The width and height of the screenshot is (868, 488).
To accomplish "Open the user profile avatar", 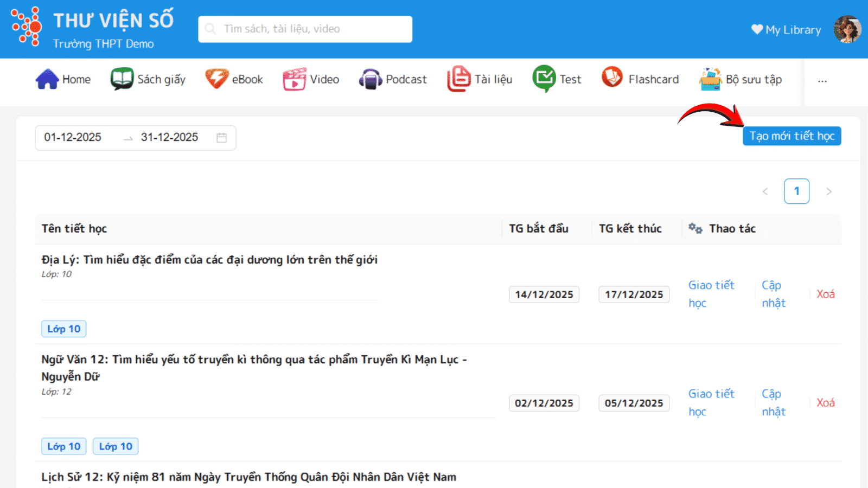I will pyautogui.click(x=847, y=29).
